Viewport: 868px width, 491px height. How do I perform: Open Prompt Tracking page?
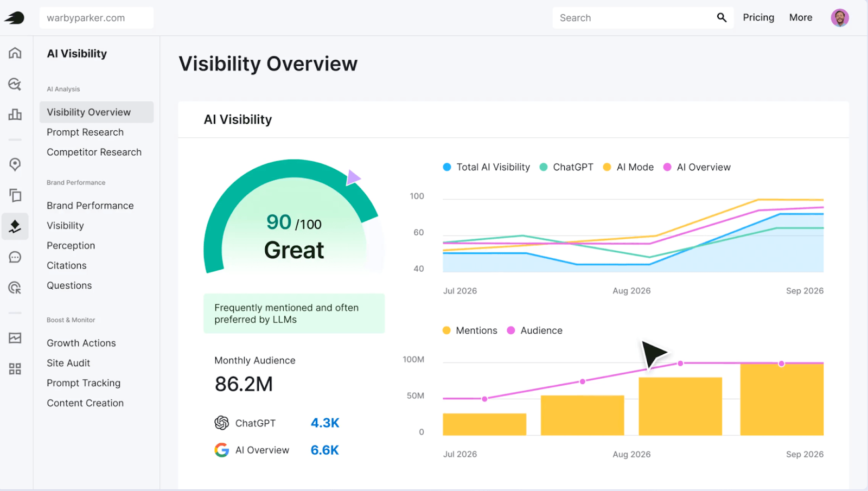click(84, 383)
